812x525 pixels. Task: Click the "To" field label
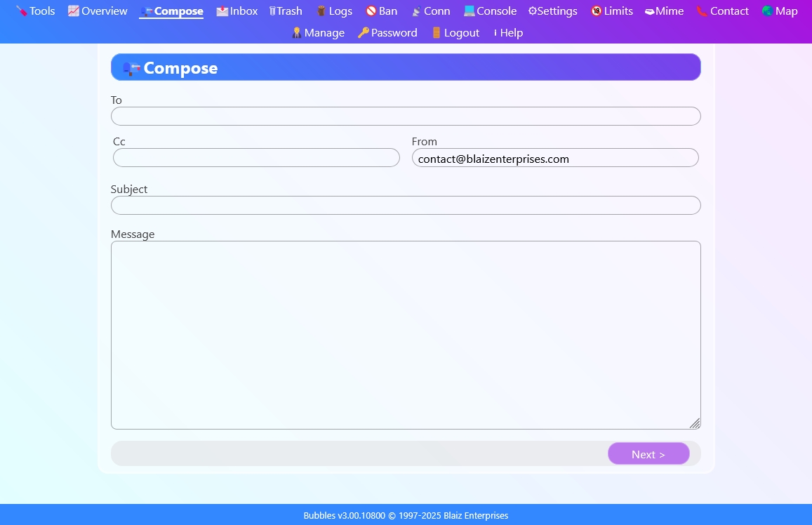tap(116, 100)
